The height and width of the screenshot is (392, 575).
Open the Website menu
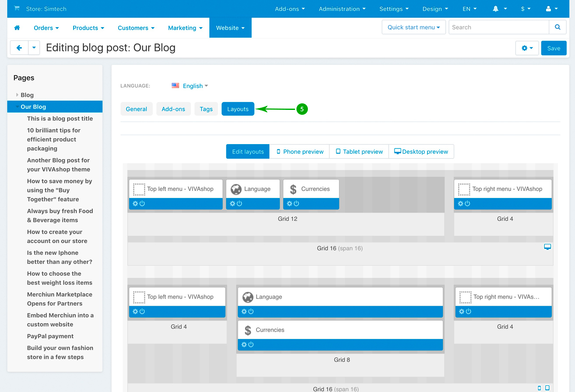(230, 28)
